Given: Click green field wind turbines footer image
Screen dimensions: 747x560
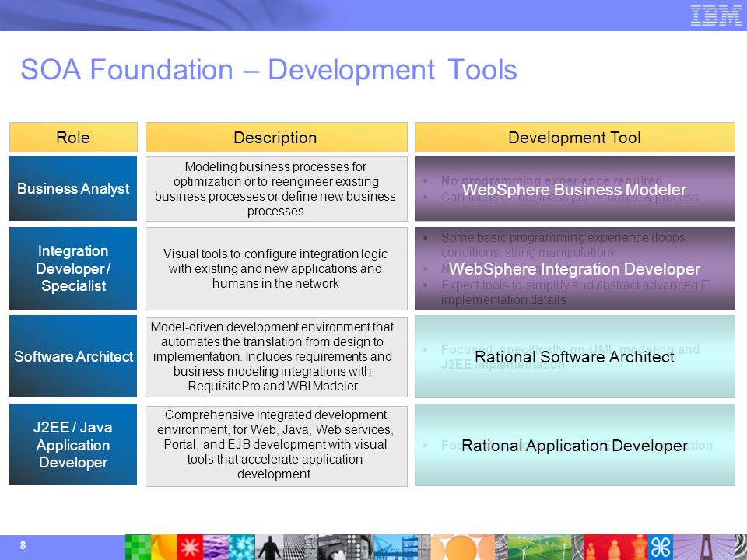Looking at the screenshot, I should pyautogui.click(x=539, y=547).
